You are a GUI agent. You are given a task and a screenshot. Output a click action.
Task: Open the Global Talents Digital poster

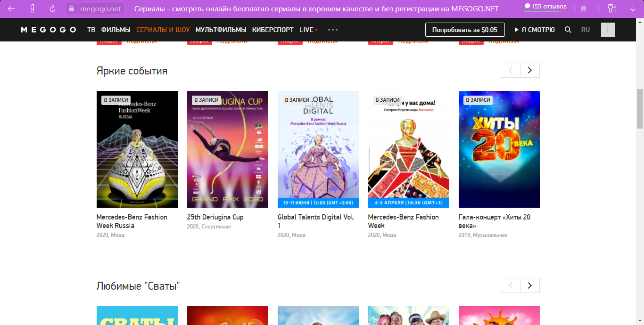pyautogui.click(x=318, y=149)
